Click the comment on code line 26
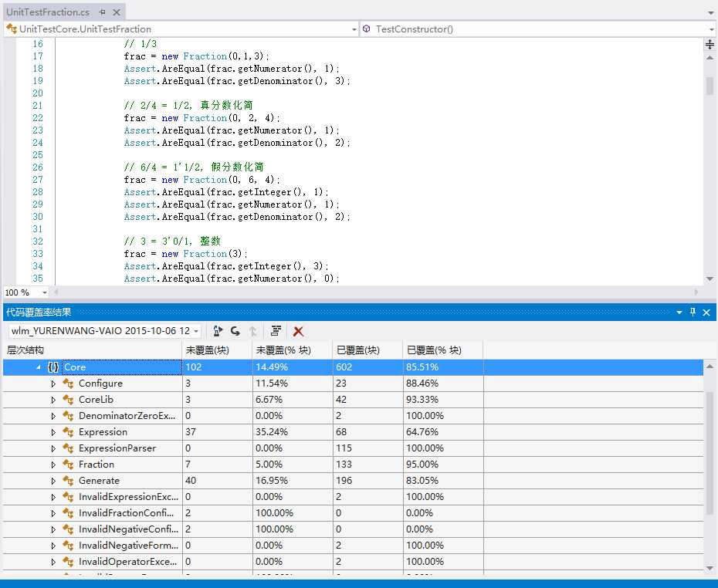 pyautogui.click(x=194, y=167)
